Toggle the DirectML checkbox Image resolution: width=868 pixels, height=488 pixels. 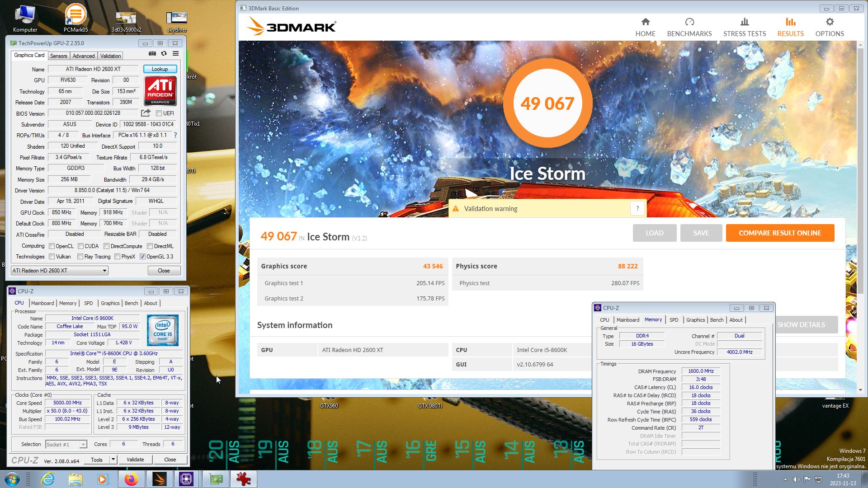(x=150, y=246)
